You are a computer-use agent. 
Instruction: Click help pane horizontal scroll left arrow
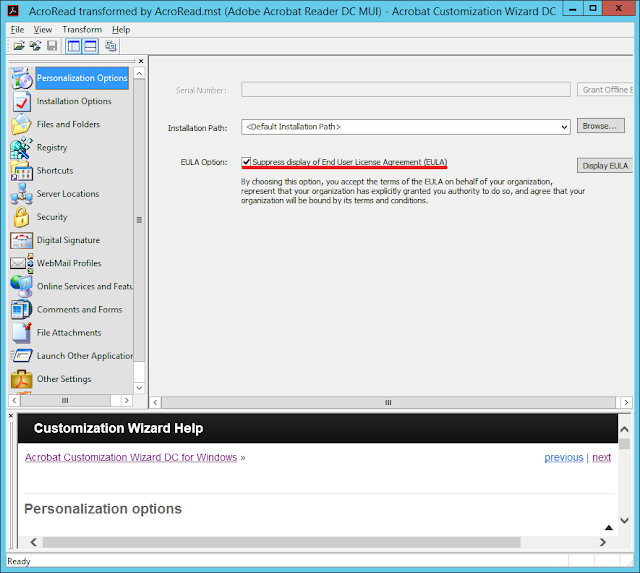[x=34, y=542]
